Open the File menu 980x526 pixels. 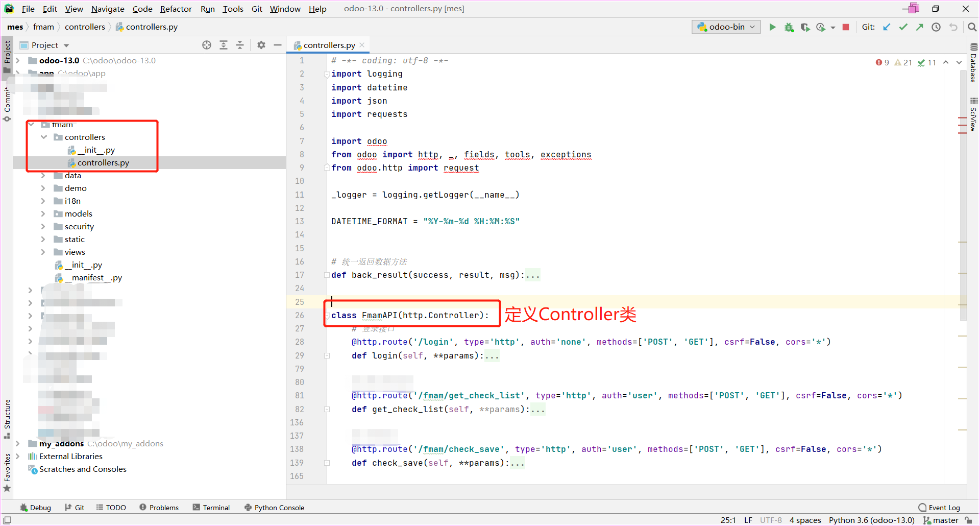[28, 9]
